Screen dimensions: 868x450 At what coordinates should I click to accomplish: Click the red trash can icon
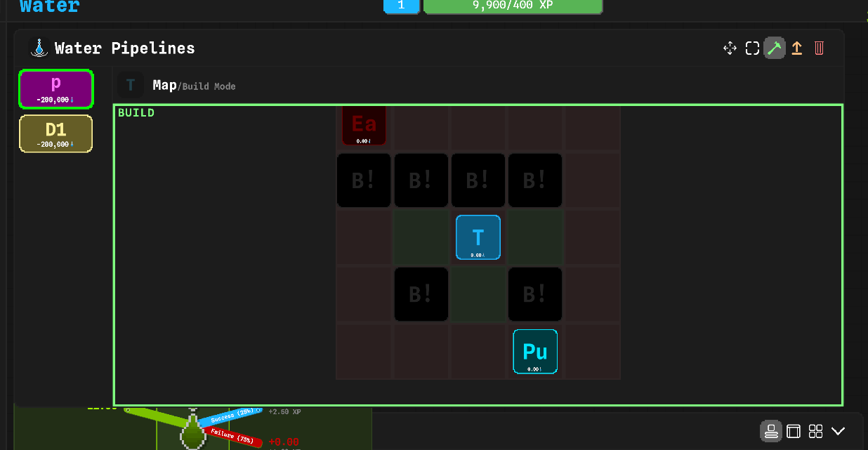pyautogui.click(x=819, y=48)
